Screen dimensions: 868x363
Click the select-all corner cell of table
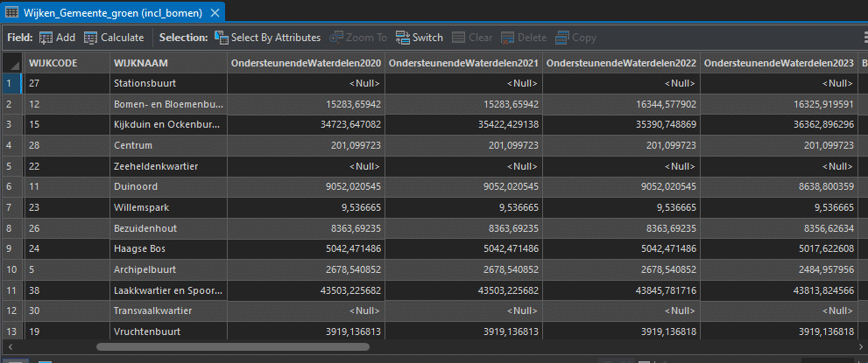pos(11,63)
